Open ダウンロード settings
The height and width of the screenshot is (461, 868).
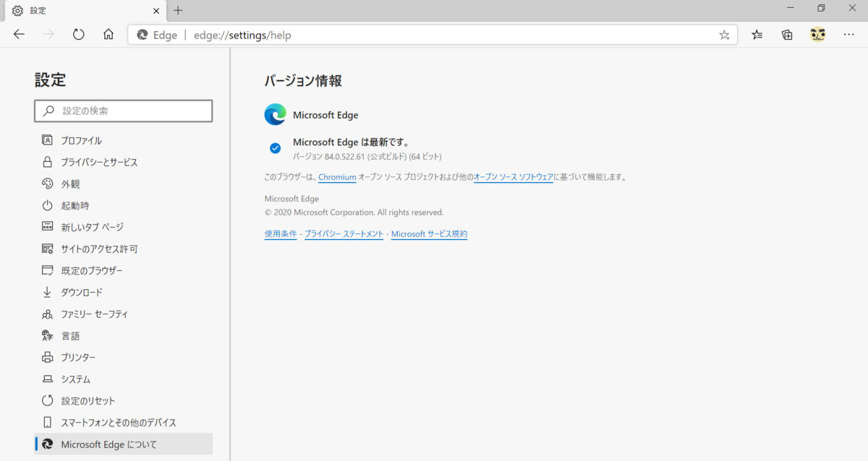point(124,292)
